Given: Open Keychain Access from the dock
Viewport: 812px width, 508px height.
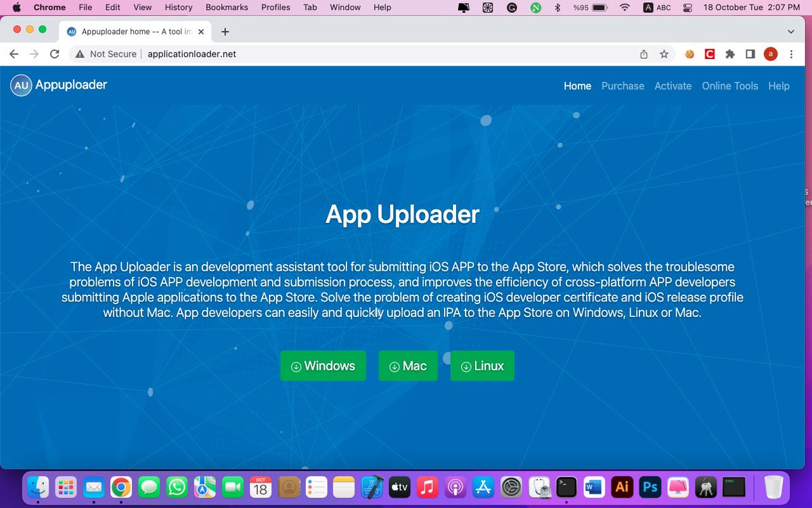Looking at the screenshot, I should pyautogui.click(x=706, y=486).
